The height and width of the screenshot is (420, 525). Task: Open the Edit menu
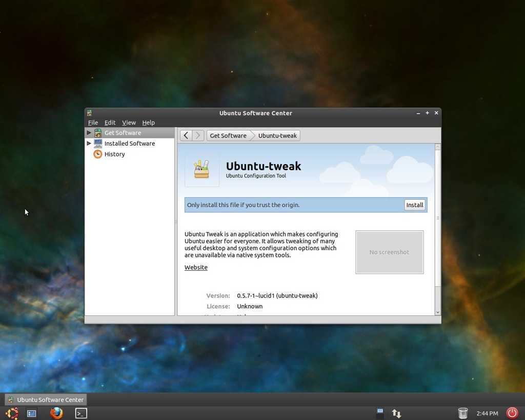click(x=110, y=123)
